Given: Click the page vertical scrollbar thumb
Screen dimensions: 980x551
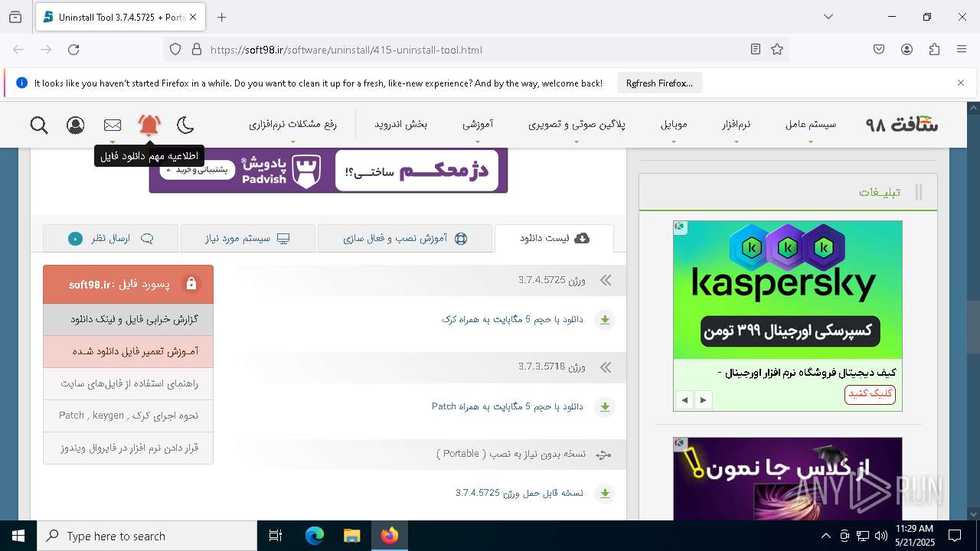Looking at the screenshot, I should (x=974, y=328).
